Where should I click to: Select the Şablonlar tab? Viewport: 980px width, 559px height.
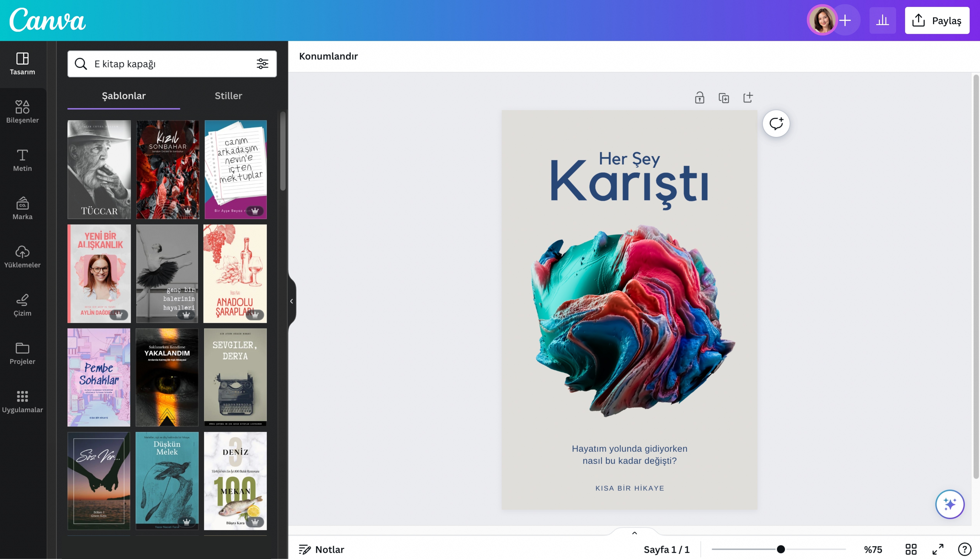tap(123, 96)
